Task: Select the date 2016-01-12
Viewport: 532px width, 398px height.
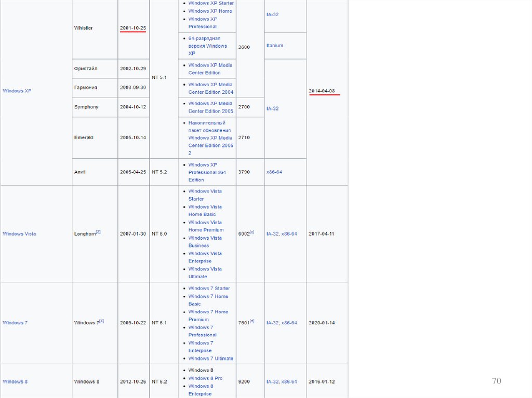Action: click(x=322, y=381)
